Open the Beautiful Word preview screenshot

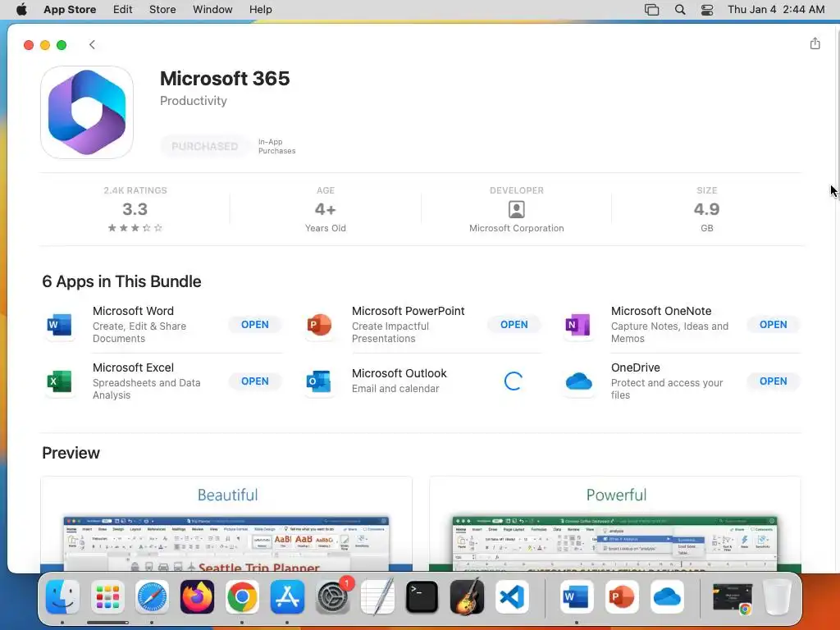pos(226,524)
